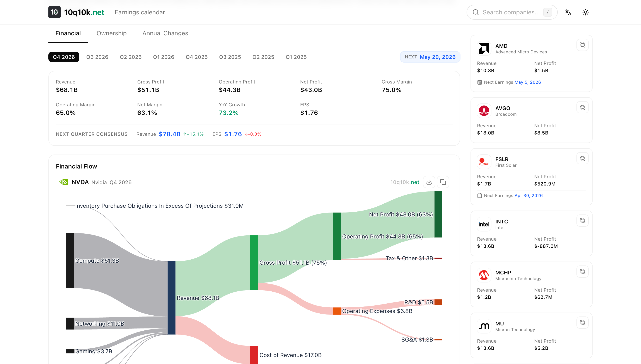Click the dark green Net Profit node
The width and height of the screenshot is (641, 364).
pyautogui.click(x=438, y=214)
